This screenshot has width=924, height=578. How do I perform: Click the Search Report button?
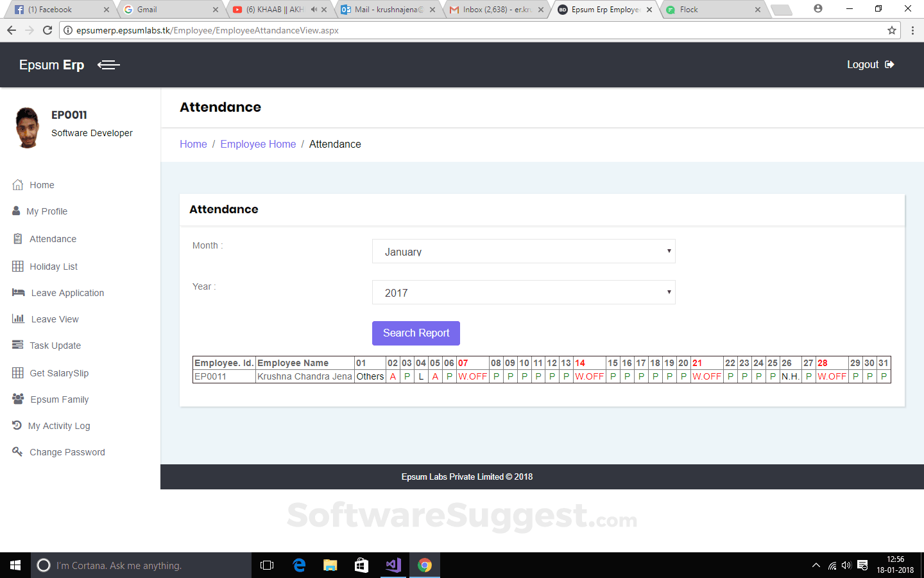[x=416, y=333]
